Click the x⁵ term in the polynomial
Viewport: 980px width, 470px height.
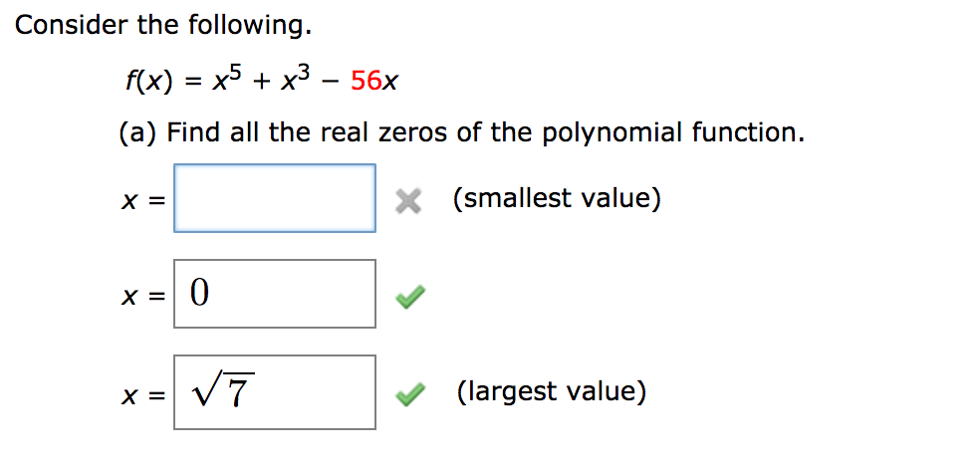(225, 80)
